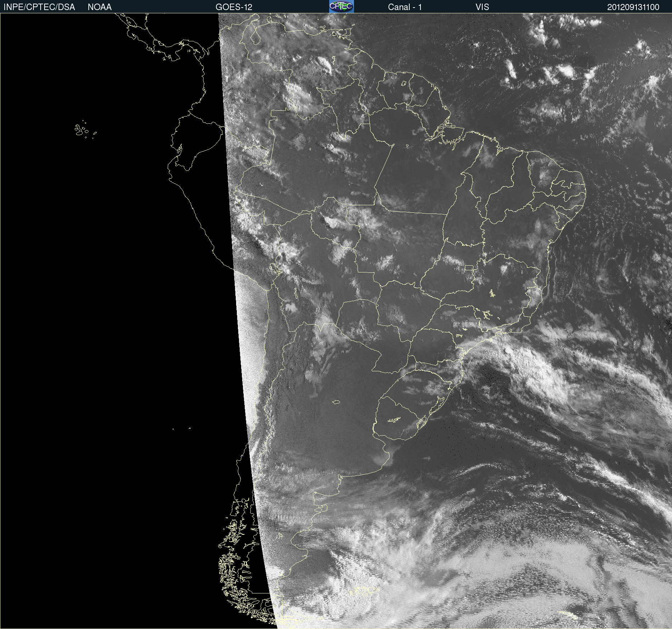Viewport: 672px width, 629px height.
Task: Click the VIS channel label
Action: click(x=482, y=7)
